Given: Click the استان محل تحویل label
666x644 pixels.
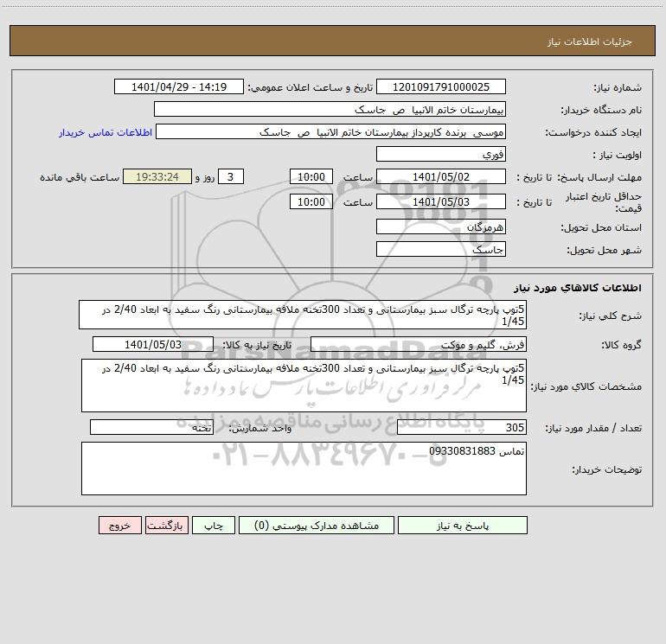Looking at the screenshot, I should click(601, 227).
